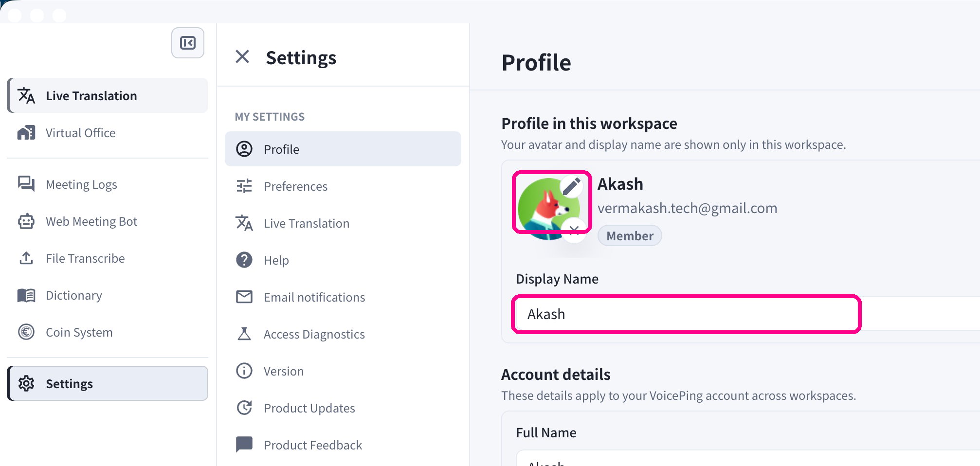The image size is (980, 466).
Task: Click the fox avatar thumbnail
Action: [548, 209]
